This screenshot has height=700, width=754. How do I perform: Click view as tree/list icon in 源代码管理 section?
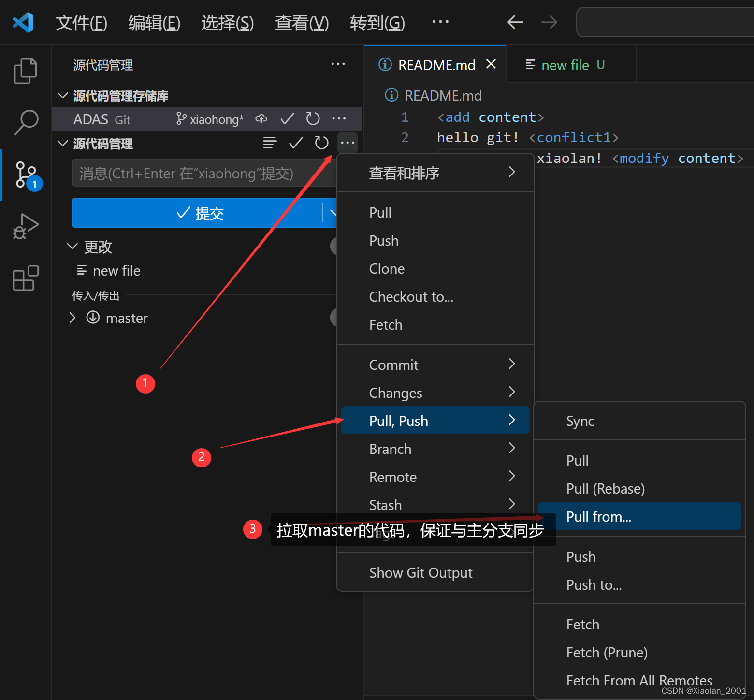point(270,143)
